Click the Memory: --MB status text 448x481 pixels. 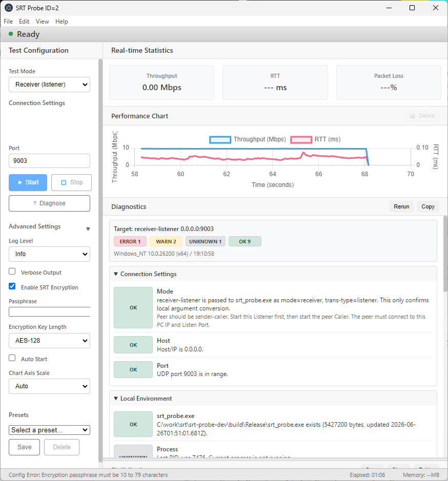pyautogui.click(x=421, y=475)
